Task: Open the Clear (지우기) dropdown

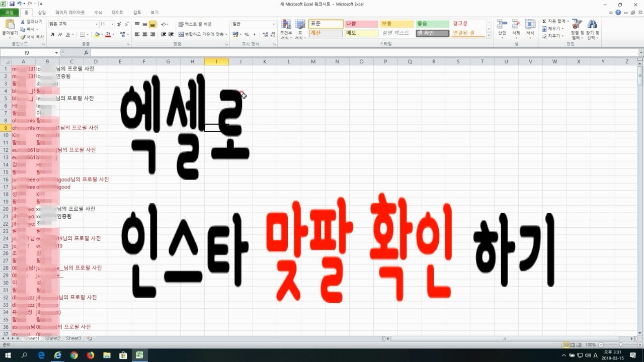Action: coord(553,36)
